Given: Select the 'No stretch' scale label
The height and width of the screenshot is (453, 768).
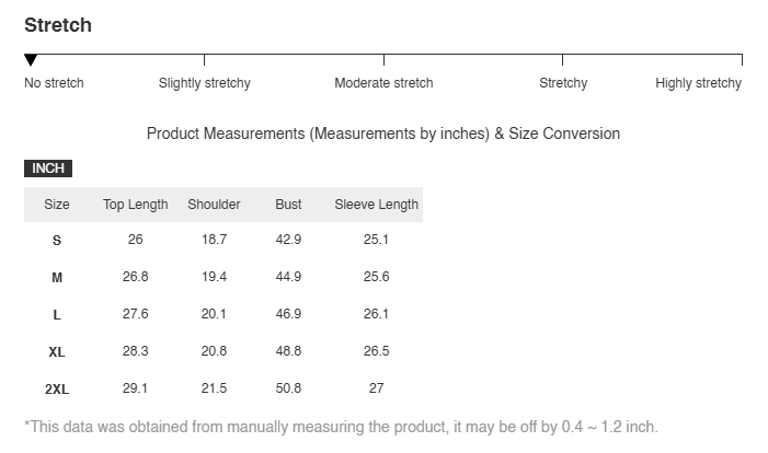Looking at the screenshot, I should [x=54, y=83].
